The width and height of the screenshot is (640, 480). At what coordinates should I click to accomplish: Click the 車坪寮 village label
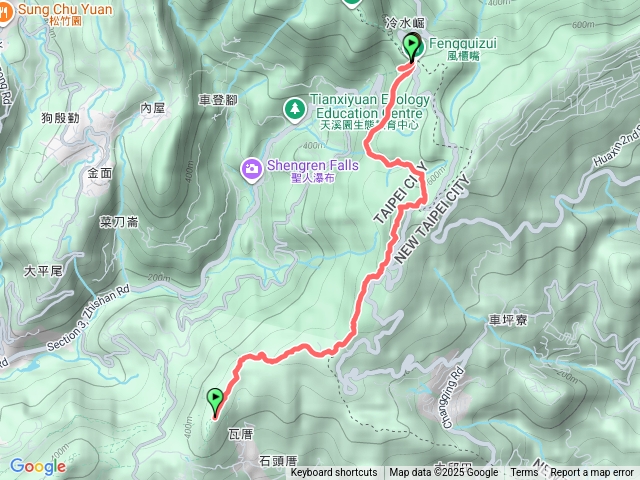(508, 320)
